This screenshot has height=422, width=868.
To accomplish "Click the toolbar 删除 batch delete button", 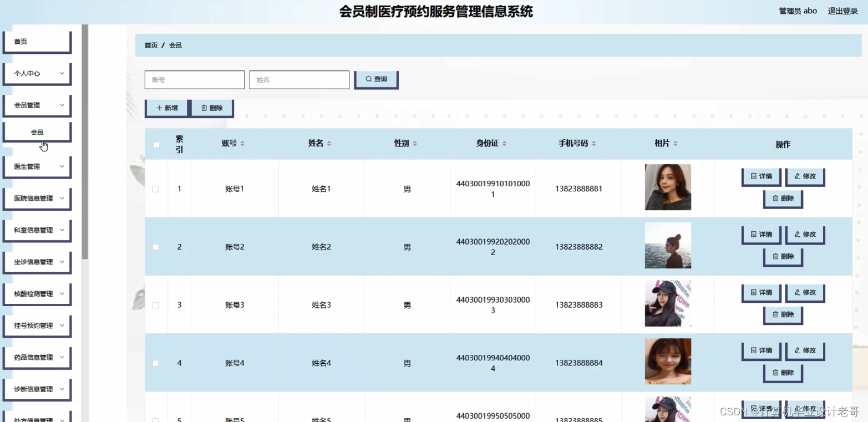I will 212,109.
